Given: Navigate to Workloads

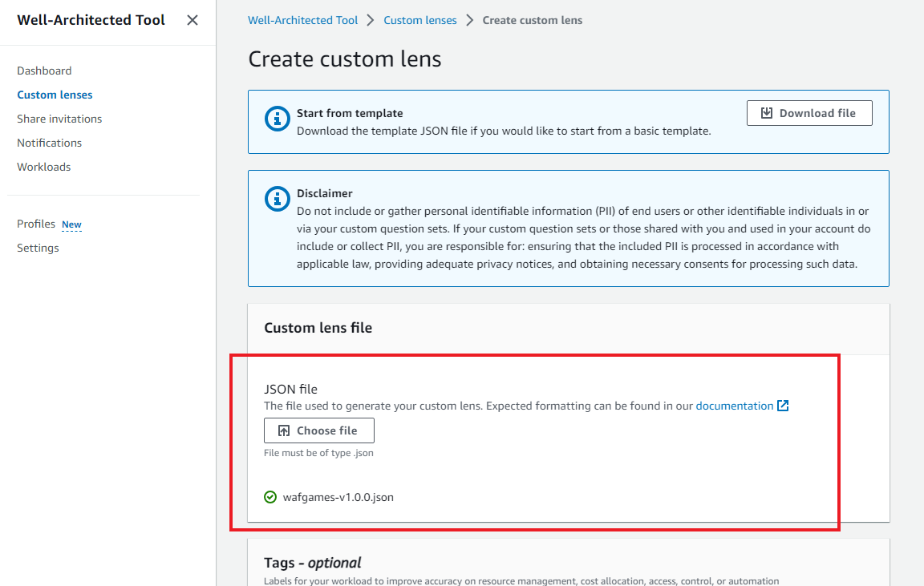Looking at the screenshot, I should pyautogui.click(x=44, y=167).
